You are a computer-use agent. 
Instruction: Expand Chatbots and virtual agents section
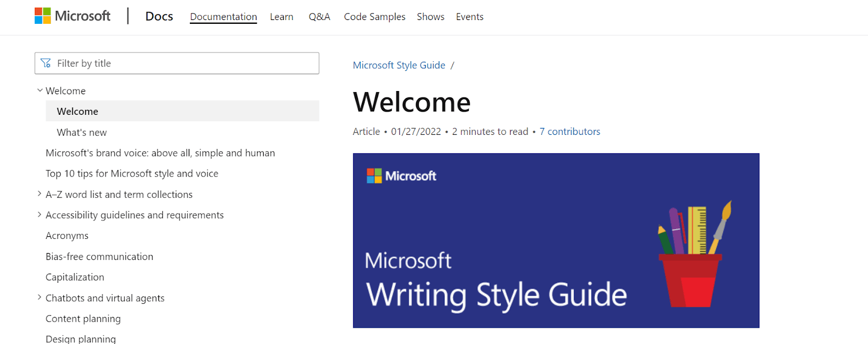(x=40, y=297)
